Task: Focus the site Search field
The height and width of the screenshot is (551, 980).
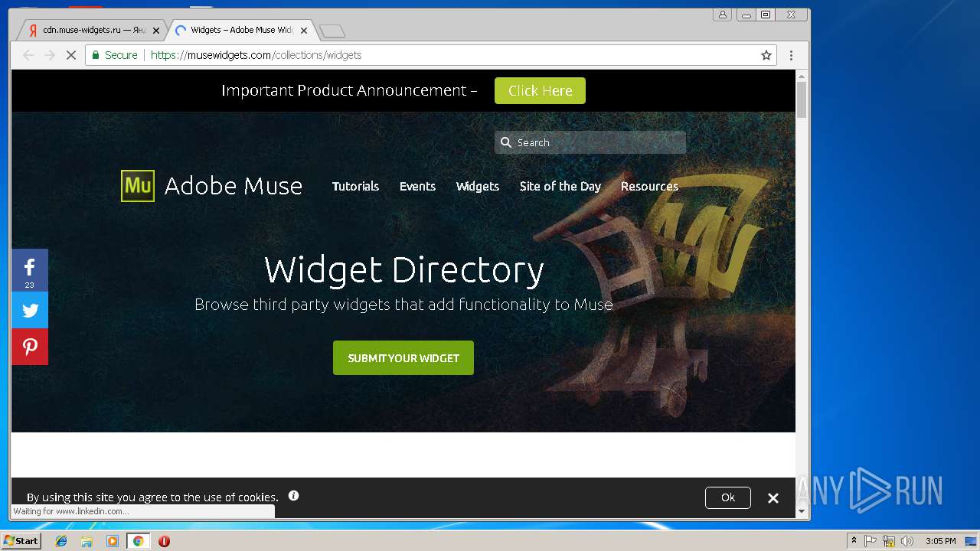Action: [x=590, y=142]
